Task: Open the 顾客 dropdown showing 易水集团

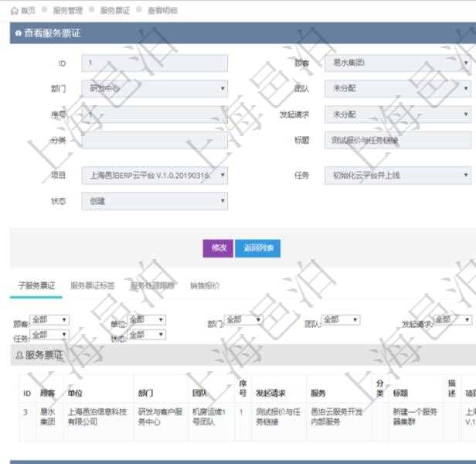Action: [x=398, y=63]
